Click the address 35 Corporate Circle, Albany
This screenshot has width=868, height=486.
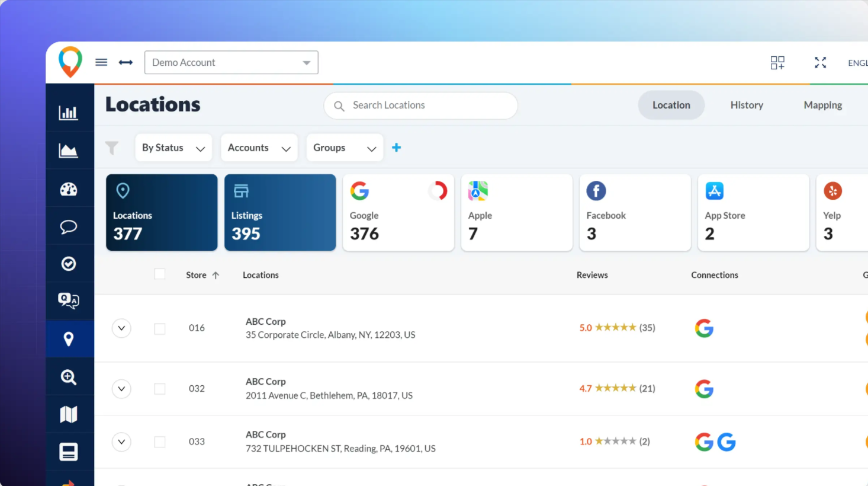(330, 335)
